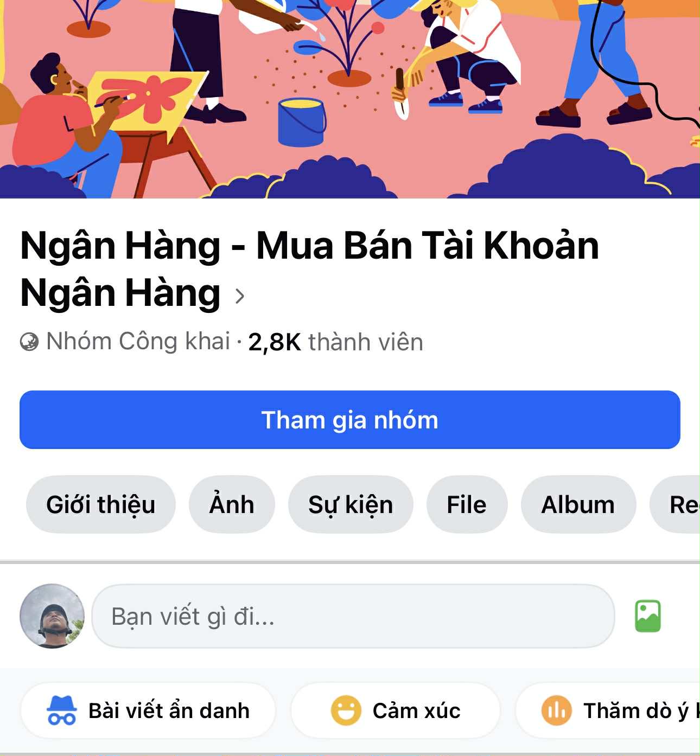Expand group details via title chevron
Image resolution: width=700 pixels, height=756 pixels.
240,296
